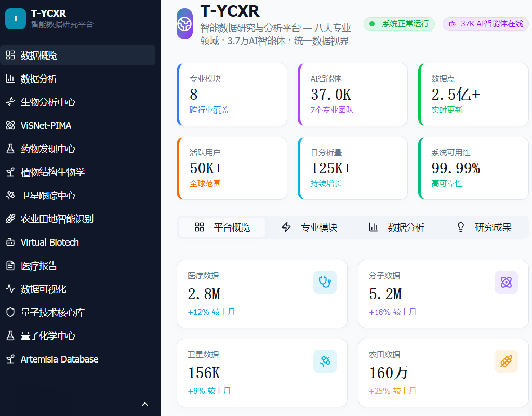Navigate to 量子技术核心库
Image resolution: width=532 pixels, height=416 pixels.
(78, 312)
